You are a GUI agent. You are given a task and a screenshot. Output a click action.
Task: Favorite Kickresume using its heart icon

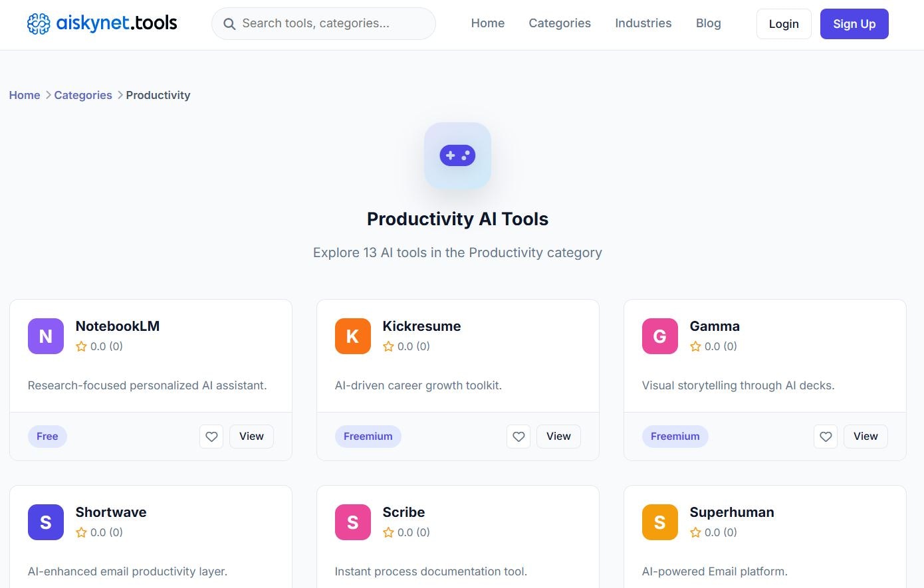click(519, 437)
